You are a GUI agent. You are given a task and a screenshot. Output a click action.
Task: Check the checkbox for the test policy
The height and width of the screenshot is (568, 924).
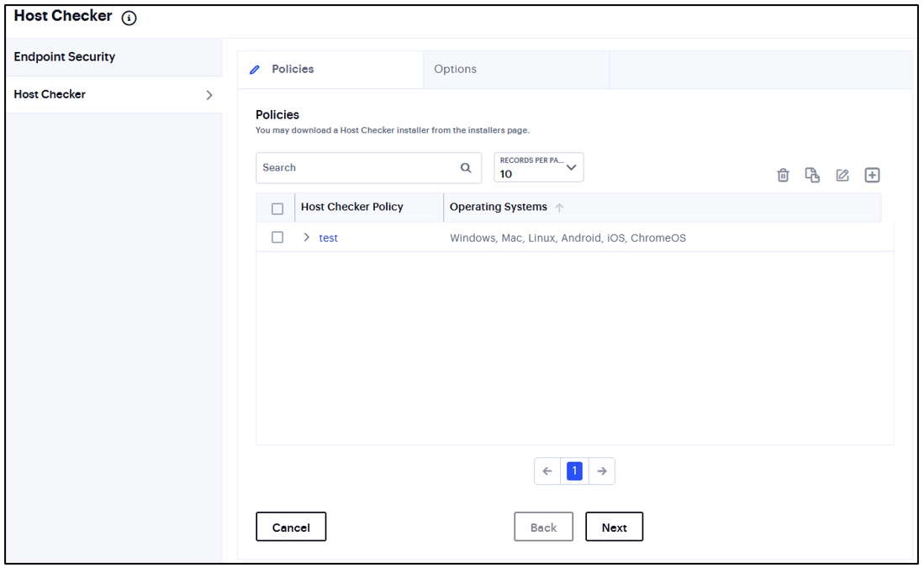[278, 237]
